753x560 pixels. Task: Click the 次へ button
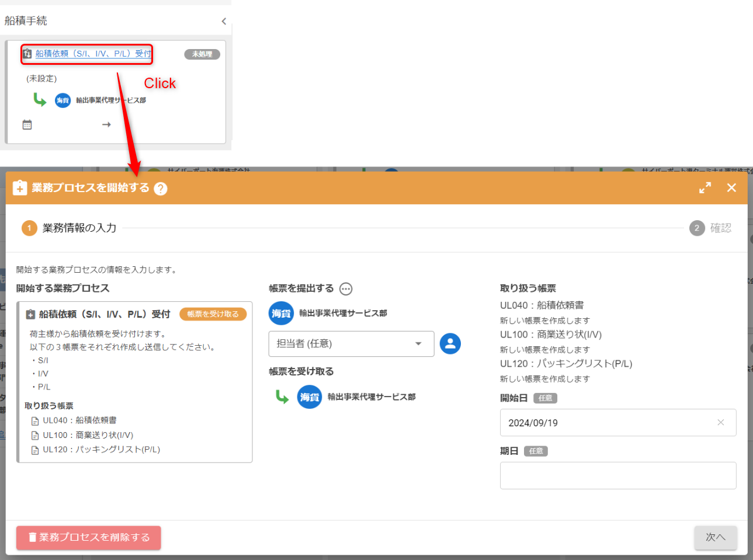(715, 537)
